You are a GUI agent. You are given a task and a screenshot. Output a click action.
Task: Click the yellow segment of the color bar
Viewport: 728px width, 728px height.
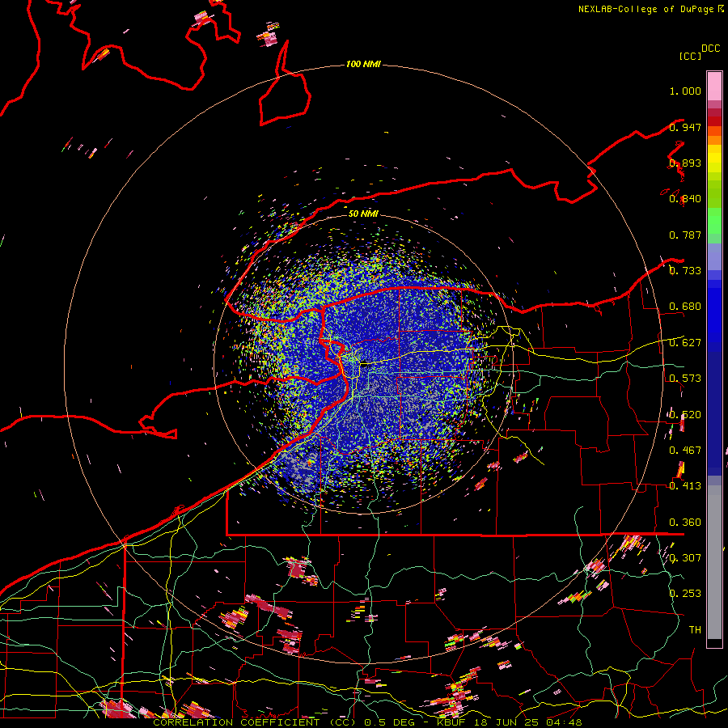coord(714,159)
